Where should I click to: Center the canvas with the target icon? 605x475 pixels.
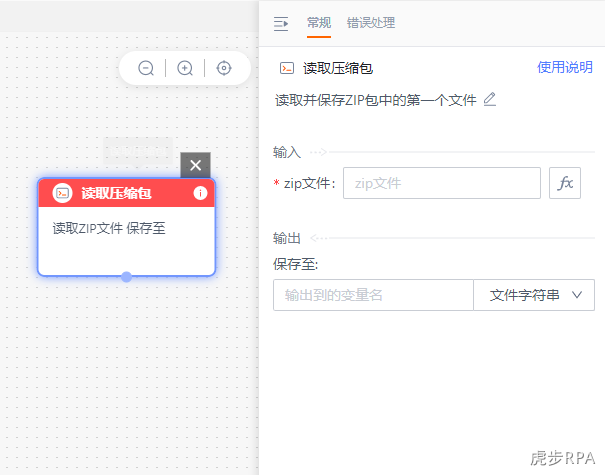click(x=224, y=68)
